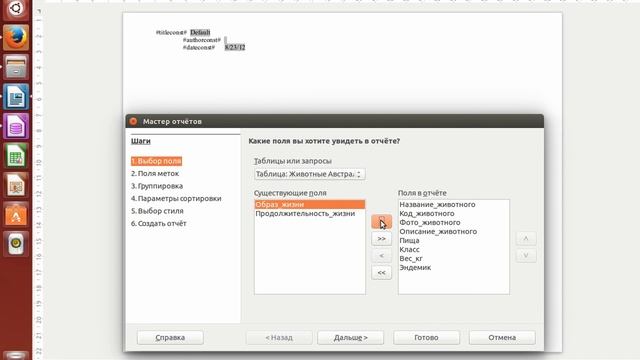Image resolution: width=640 pixels, height=360 pixels.
Task: Open Ubuntu Software Center dock icon
Action: tap(16, 215)
